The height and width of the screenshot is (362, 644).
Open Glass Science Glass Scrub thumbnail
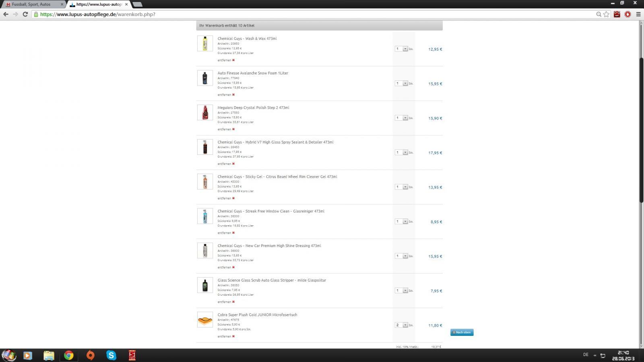(205, 285)
